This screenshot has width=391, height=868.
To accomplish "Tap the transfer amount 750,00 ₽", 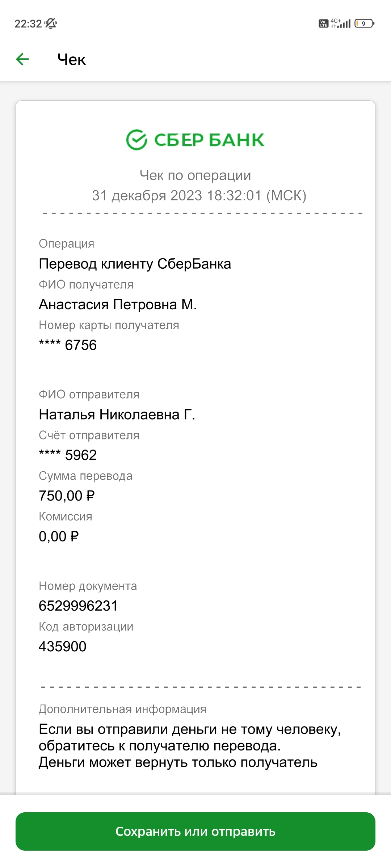I will 67,496.
